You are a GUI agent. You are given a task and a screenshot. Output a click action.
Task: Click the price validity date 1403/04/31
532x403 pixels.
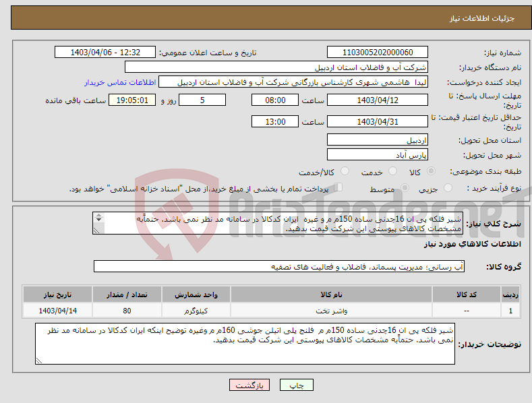[x=378, y=121]
